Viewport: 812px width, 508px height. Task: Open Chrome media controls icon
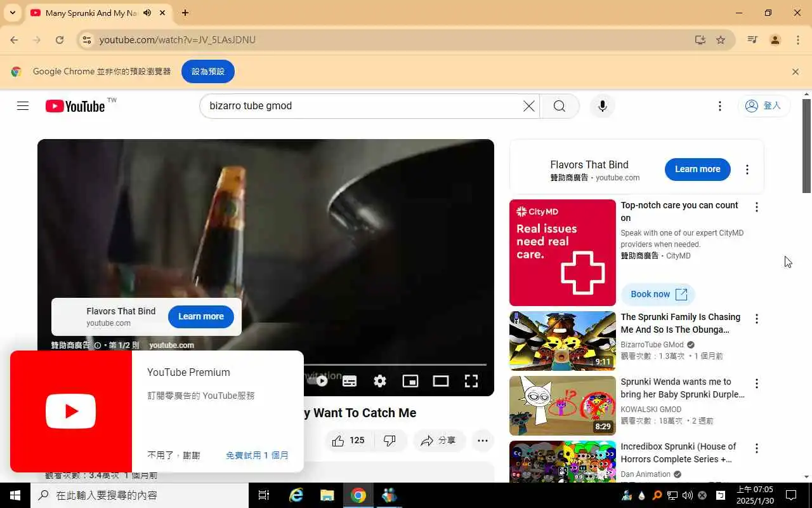752,40
